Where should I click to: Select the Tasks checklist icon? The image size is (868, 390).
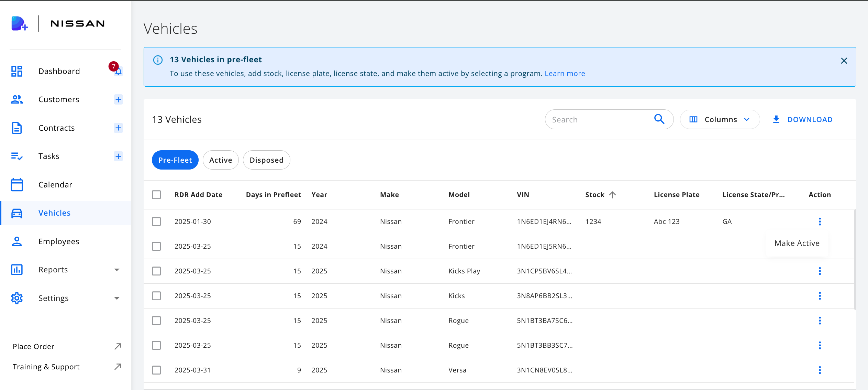[17, 156]
